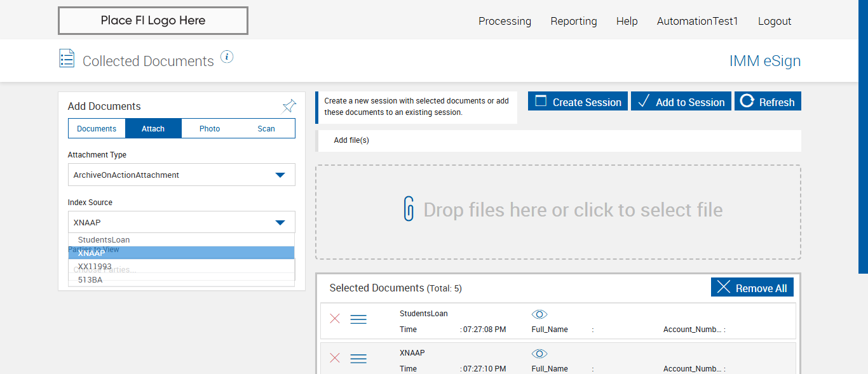This screenshot has width=868, height=374.
Task: Click the Create Session button
Action: click(x=578, y=102)
